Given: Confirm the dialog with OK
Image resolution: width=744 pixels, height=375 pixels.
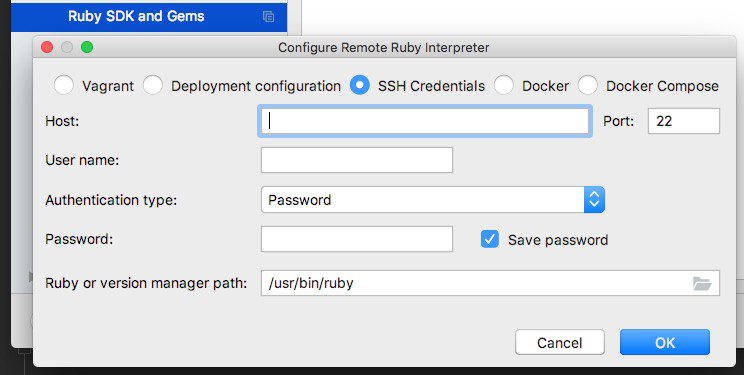Looking at the screenshot, I should point(665,342).
